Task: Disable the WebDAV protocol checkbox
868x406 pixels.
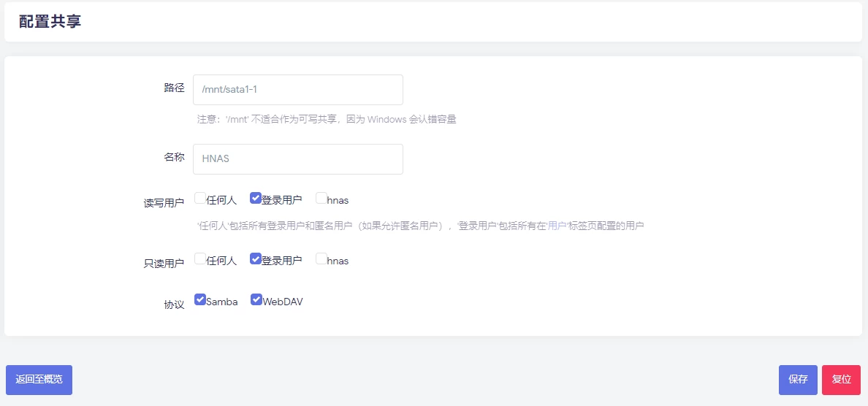Action: click(256, 299)
